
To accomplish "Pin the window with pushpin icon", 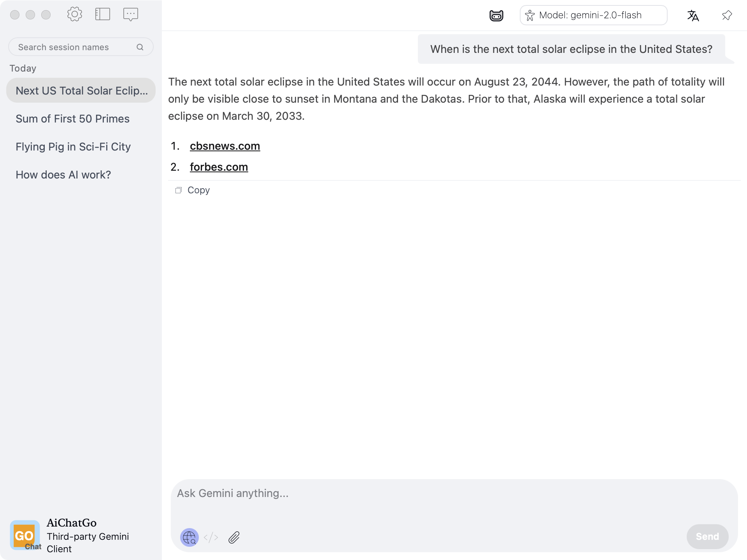I will click(727, 16).
